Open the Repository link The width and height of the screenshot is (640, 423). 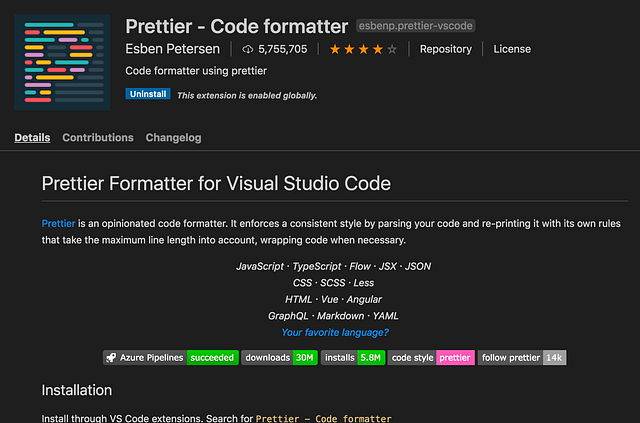tap(445, 49)
